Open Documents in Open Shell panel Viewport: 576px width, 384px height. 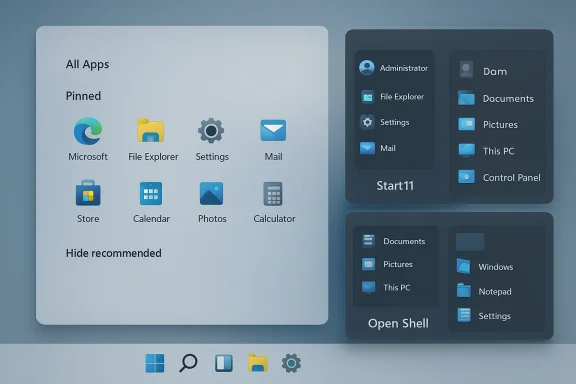pos(393,241)
